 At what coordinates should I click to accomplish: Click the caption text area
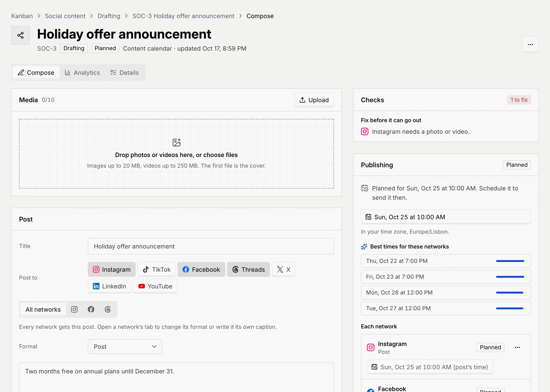tap(177, 377)
